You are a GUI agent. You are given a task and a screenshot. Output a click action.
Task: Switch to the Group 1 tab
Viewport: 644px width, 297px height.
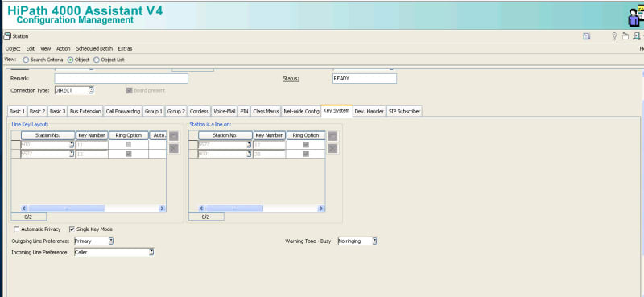(154, 111)
